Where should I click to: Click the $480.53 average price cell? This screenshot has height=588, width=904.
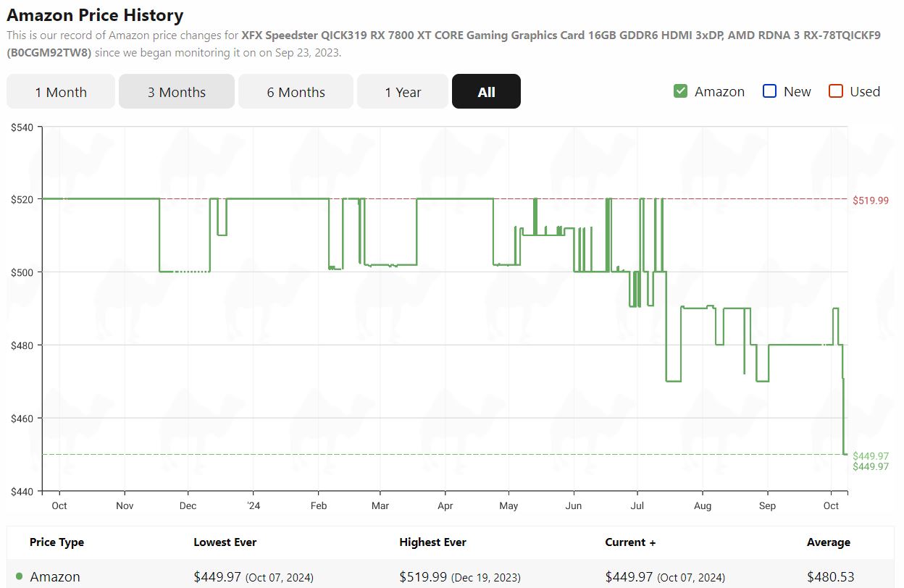click(831, 577)
